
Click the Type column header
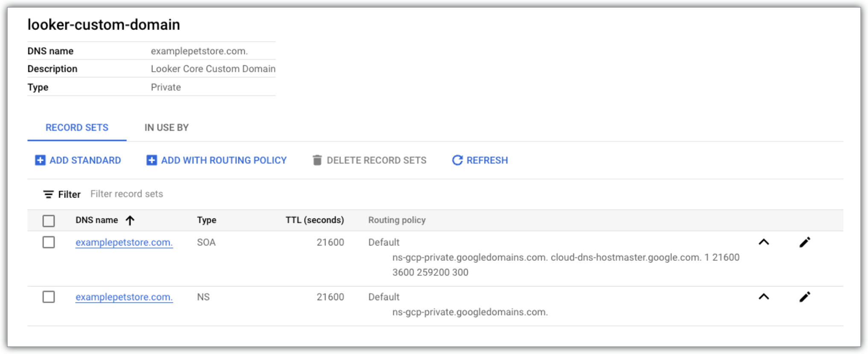[x=207, y=220]
